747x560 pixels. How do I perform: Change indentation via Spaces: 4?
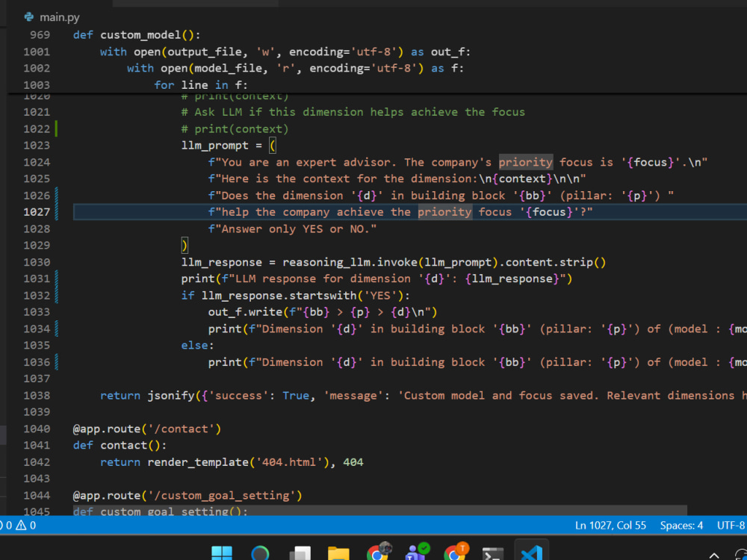tap(681, 525)
